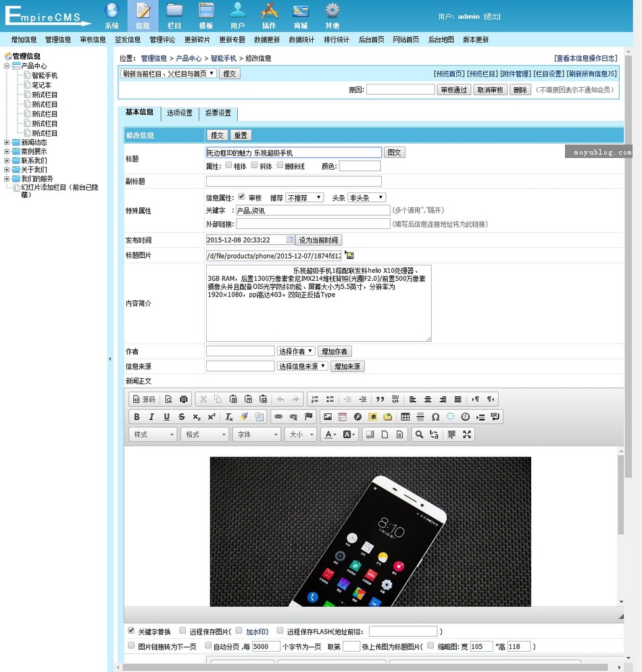Open the editor 样式 style dropdown
The image size is (642, 672).
coord(153,434)
